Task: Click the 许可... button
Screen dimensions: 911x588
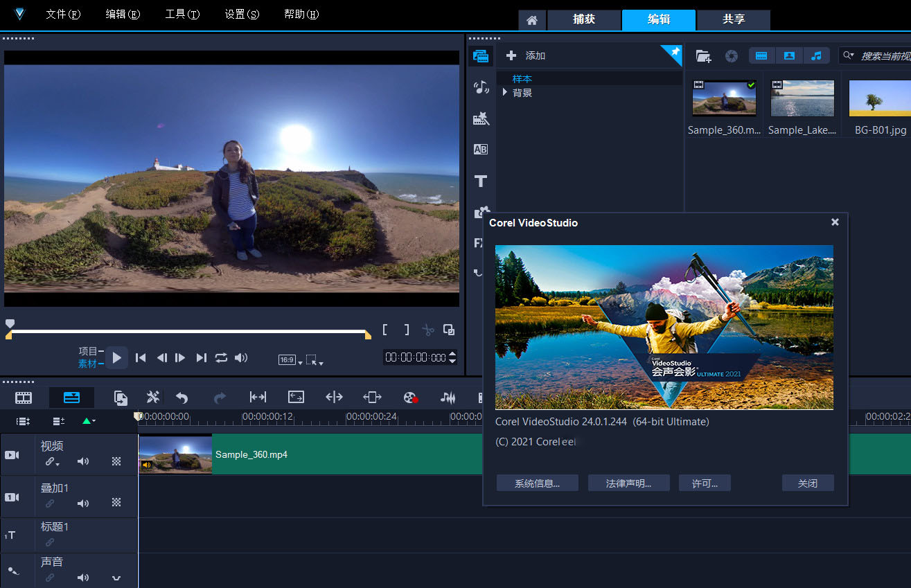Action: 705,483
